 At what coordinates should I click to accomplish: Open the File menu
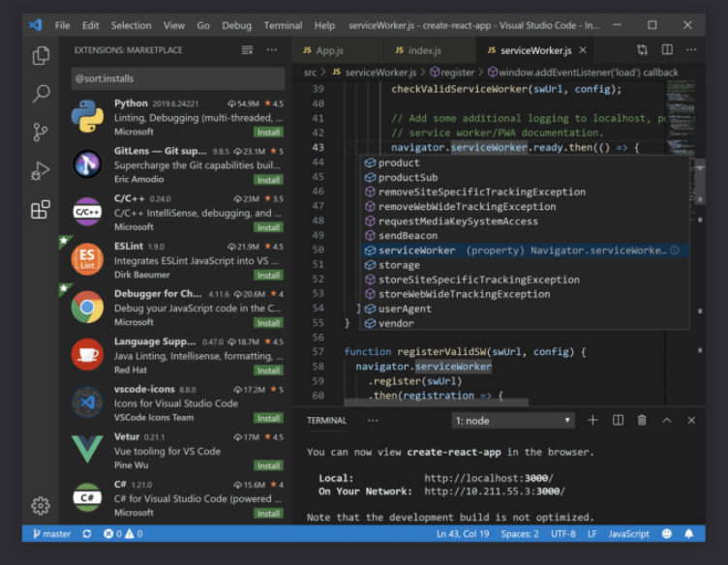[62, 25]
